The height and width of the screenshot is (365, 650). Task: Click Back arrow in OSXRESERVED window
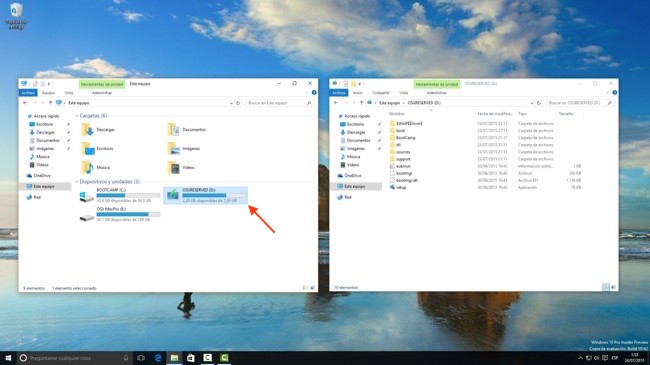(x=336, y=102)
